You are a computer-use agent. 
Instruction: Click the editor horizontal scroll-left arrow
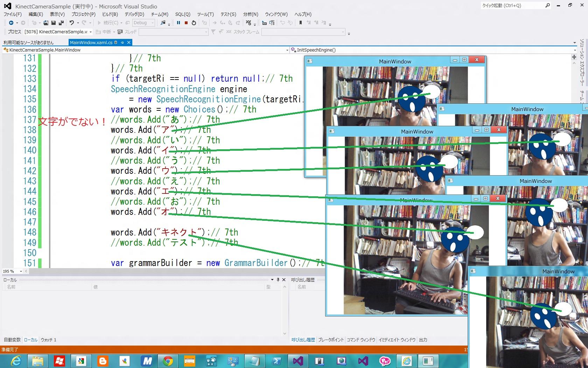coord(26,271)
